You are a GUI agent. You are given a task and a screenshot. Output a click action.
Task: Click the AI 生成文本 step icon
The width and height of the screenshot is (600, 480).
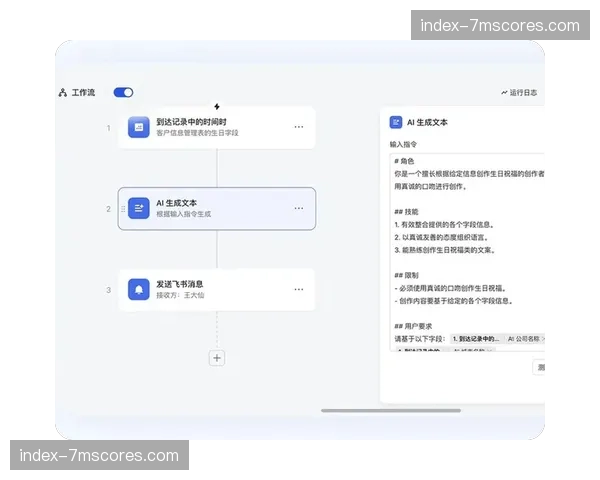pyautogui.click(x=139, y=208)
